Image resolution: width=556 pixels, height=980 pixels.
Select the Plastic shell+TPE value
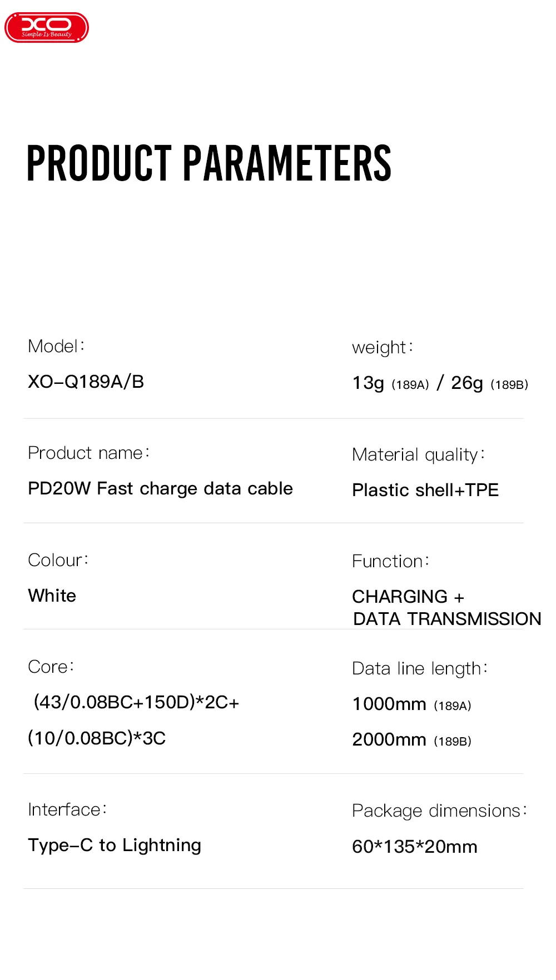425,490
